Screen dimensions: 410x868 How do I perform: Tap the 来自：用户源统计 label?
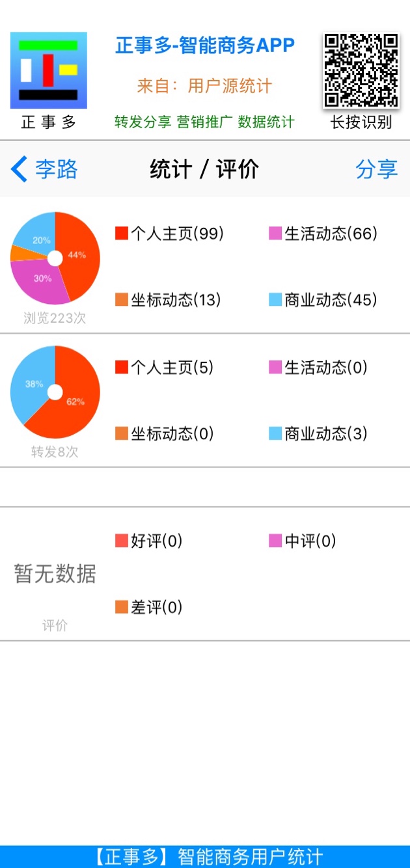click(x=205, y=86)
